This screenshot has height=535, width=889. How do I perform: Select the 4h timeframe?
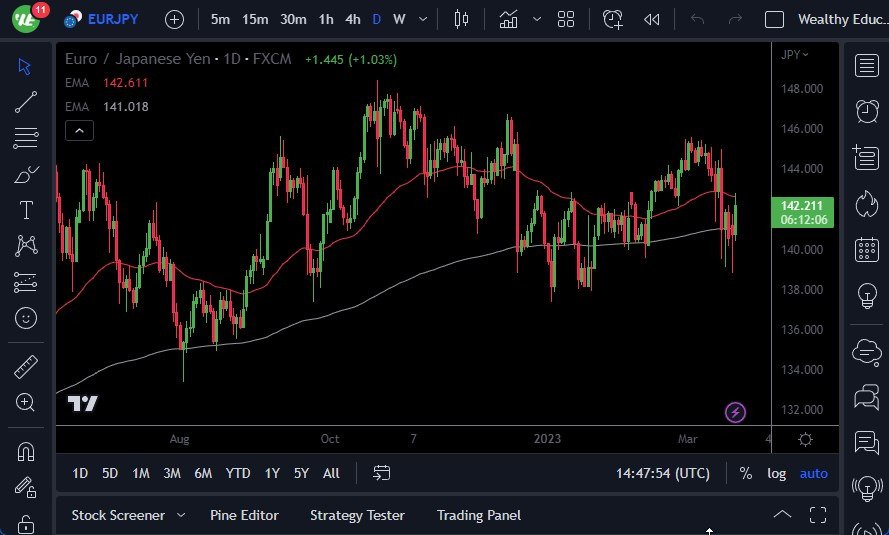(x=352, y=19)
